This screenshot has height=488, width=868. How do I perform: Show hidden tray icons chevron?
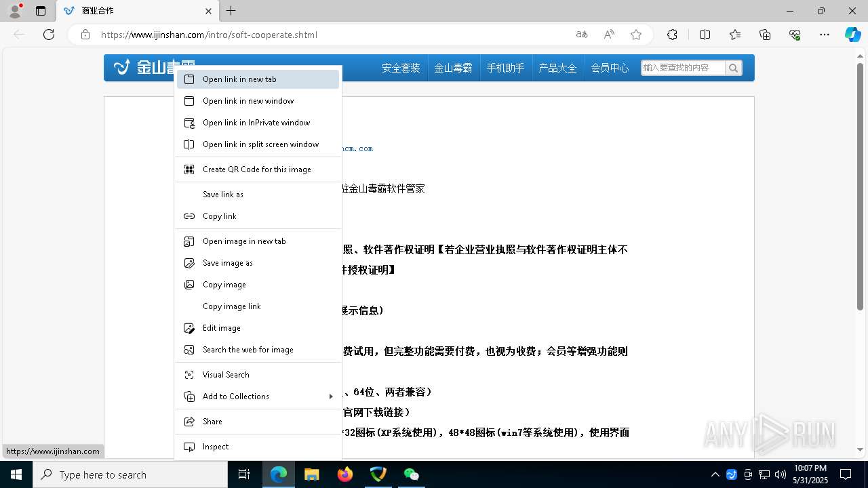(715, 474)
